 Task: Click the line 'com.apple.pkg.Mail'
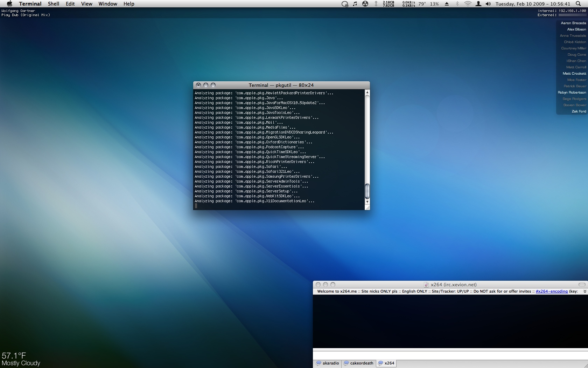coord(239,123)
